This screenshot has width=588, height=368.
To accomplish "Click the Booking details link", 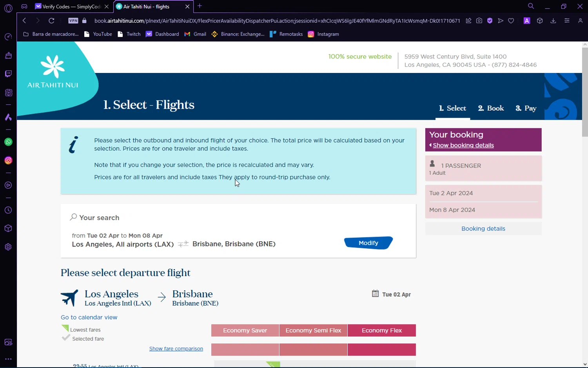I will point(483,229).
